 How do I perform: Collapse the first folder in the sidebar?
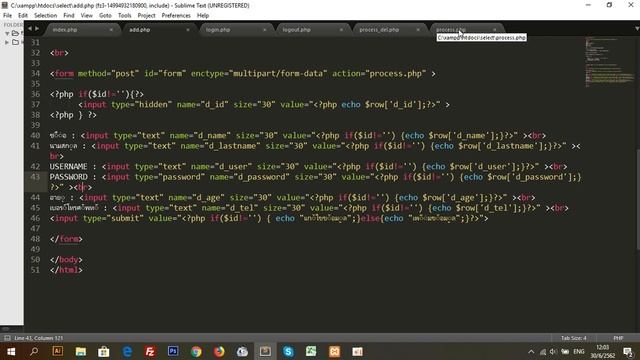(x=7, y=33)
